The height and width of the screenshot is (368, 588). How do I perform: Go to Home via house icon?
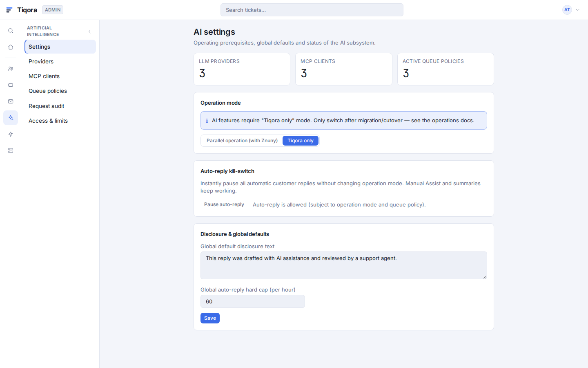[x=11, y=47]
